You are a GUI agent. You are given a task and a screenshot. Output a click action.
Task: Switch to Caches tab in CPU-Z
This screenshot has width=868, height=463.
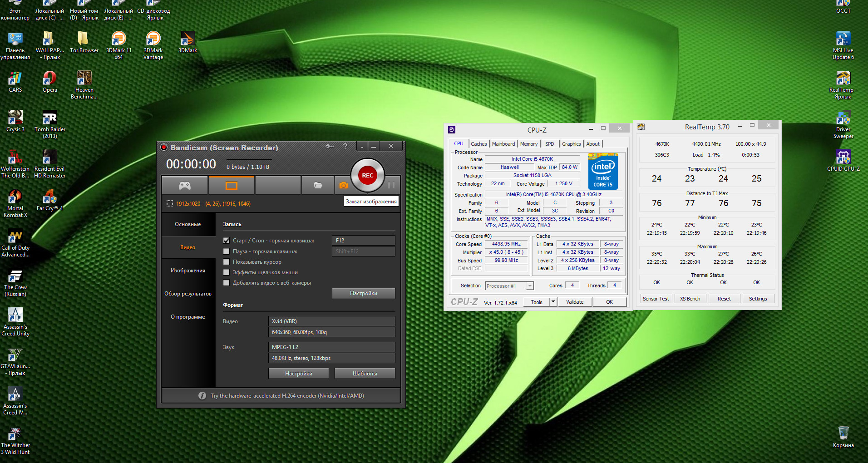tap(478, 144)
